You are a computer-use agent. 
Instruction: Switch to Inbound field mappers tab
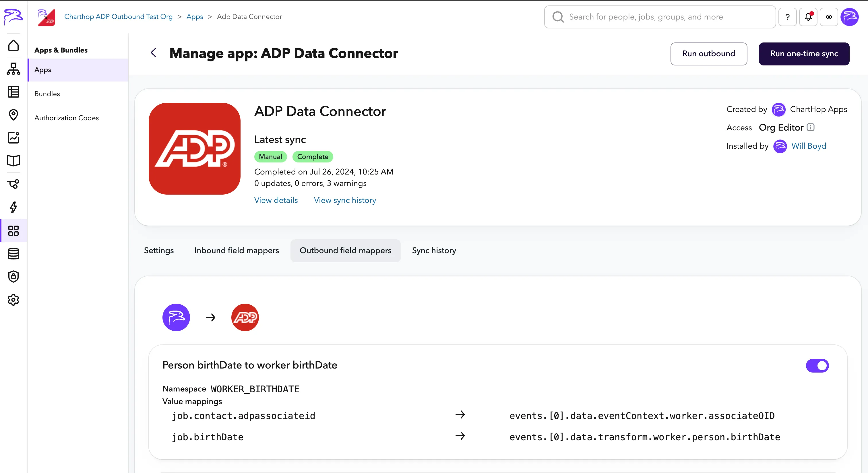[237, 251]
